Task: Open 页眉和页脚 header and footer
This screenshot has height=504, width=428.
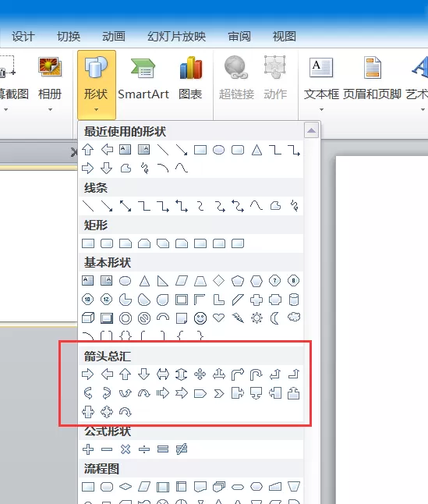Action: click(x=372, y=79)
